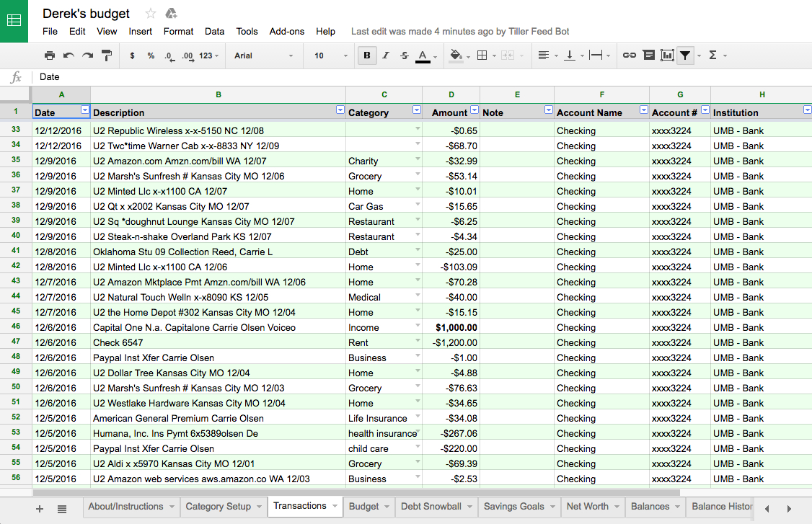
Task: Open the text color picker
Action: tap(422, 55)
